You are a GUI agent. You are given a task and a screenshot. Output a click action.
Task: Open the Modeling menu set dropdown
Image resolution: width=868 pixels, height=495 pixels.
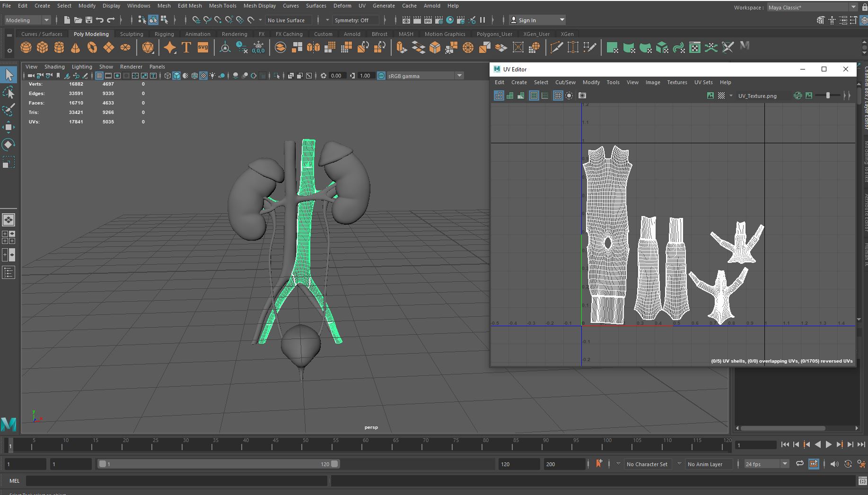click(x=27, y=20)
